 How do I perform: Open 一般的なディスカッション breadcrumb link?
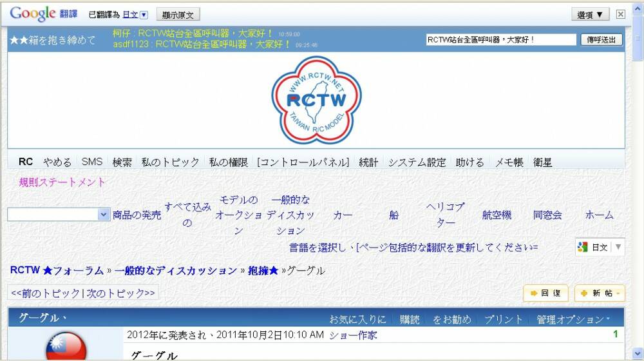(176, 271)
